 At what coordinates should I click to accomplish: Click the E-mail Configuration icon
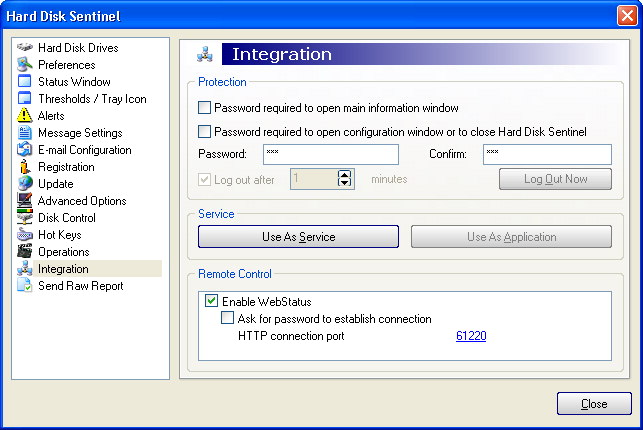(x=25, y=149)
